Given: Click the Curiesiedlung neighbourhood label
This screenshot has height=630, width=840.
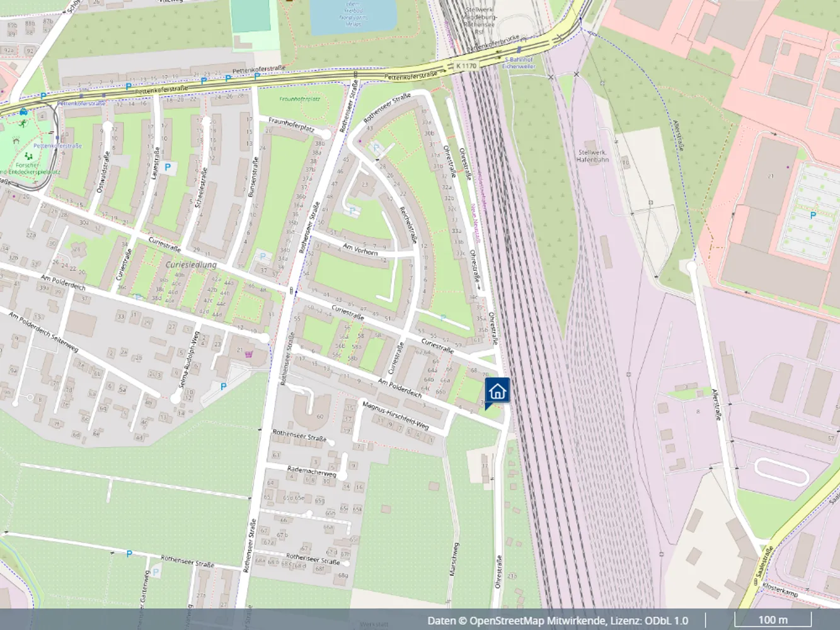Looking at the screenshot, I should (x=191, y=265).
